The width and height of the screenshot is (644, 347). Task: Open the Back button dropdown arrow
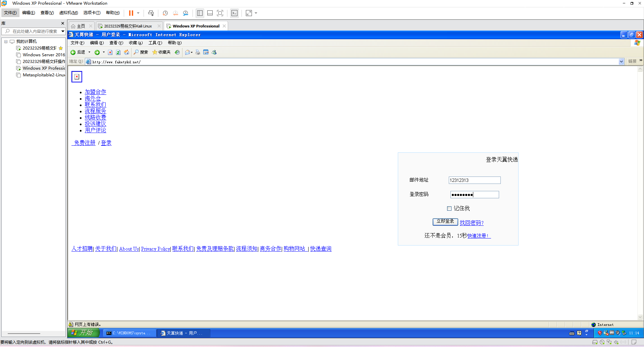point(90,52)
